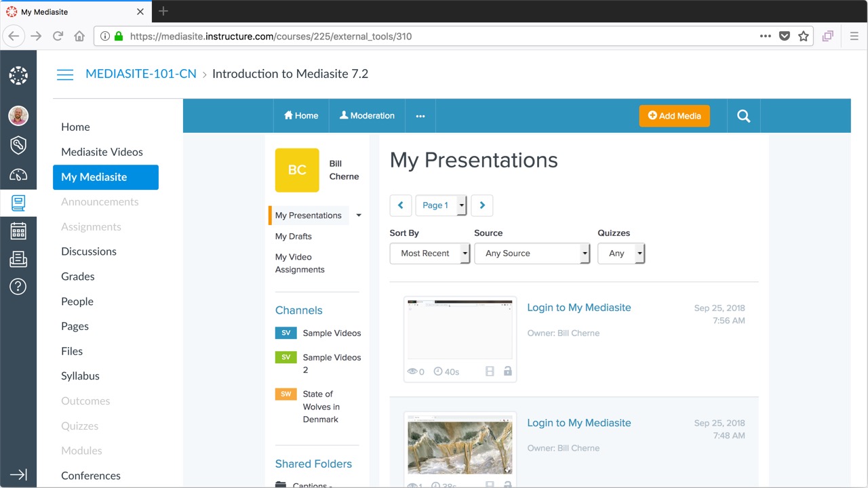Toggle course menu hamburger icon
Viewport: 868px width, 488px height.
[65, 75]
